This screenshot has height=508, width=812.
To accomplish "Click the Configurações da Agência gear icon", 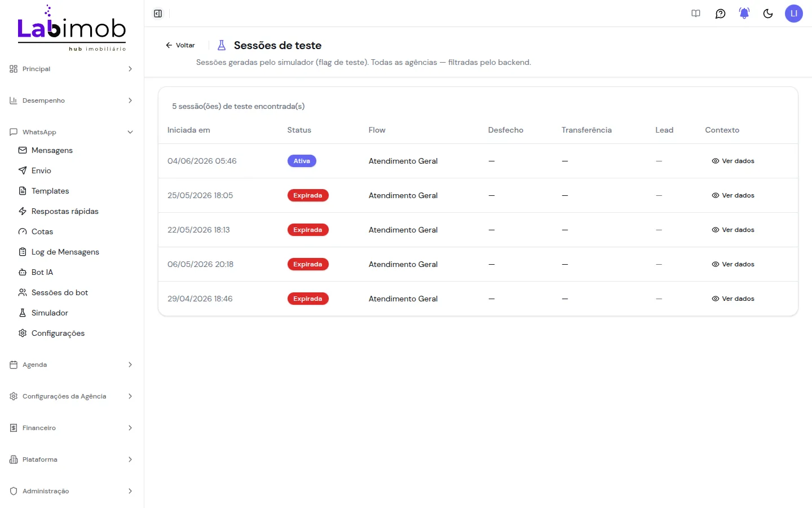I will click(x=14, y=396).
